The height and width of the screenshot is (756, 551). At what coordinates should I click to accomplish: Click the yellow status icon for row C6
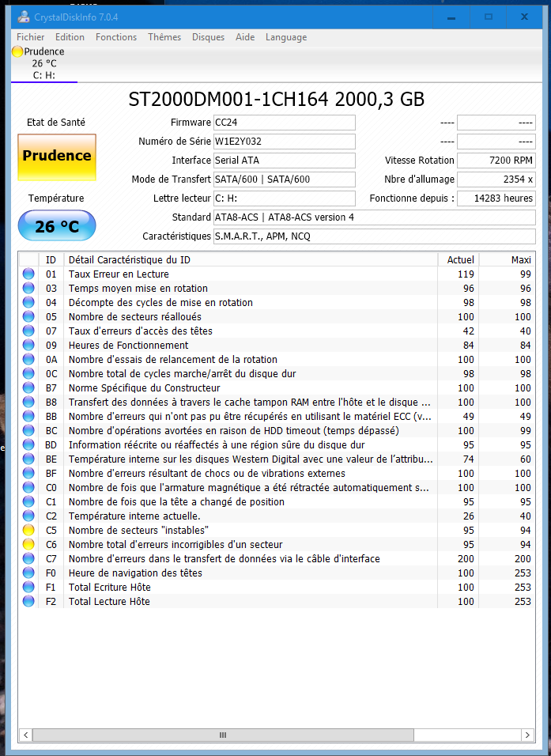[x=28, y=545]
